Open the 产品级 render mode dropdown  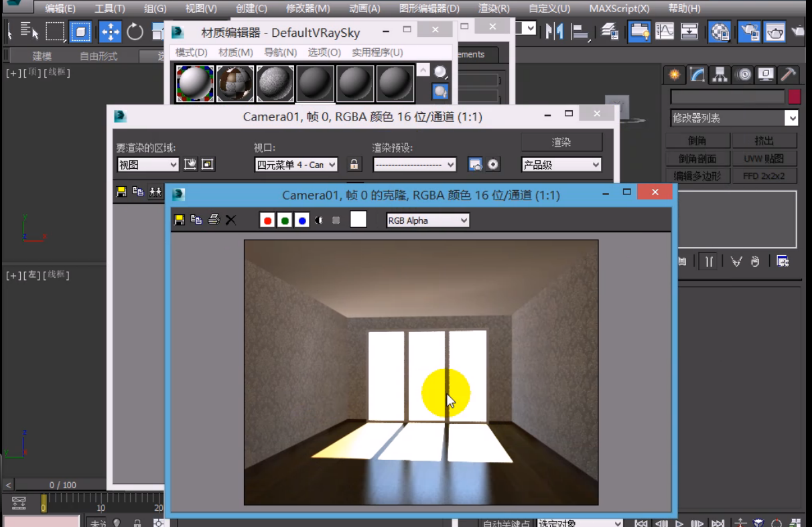tap(561, 165)
